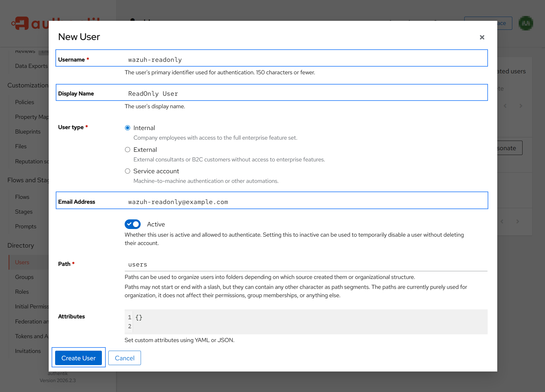The height and width of the screenshot is (392, 545).
Task: Go to previous page in lower pagination
Action: coord(502,221)
